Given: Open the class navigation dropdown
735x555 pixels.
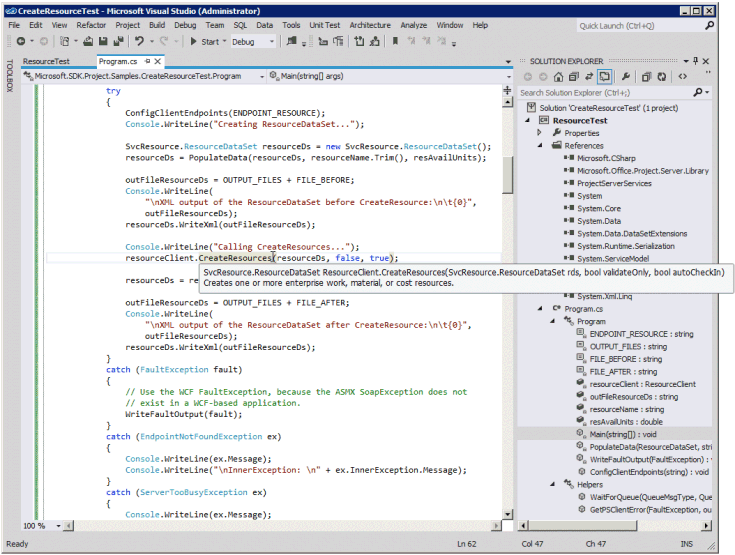Looking at the screenshot, I should pyautogui.click(x=262, y=76).
